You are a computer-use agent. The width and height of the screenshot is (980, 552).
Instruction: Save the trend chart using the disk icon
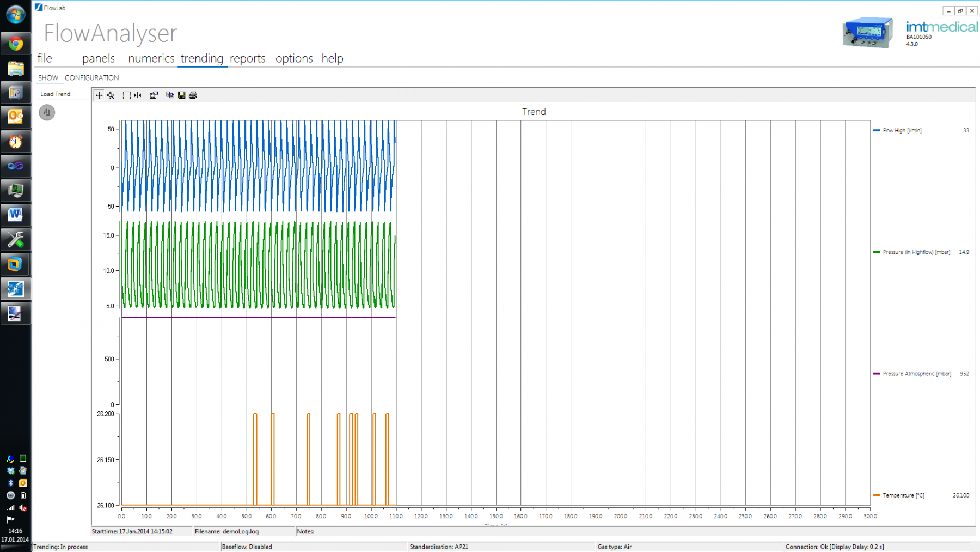(x=181, y=95)
